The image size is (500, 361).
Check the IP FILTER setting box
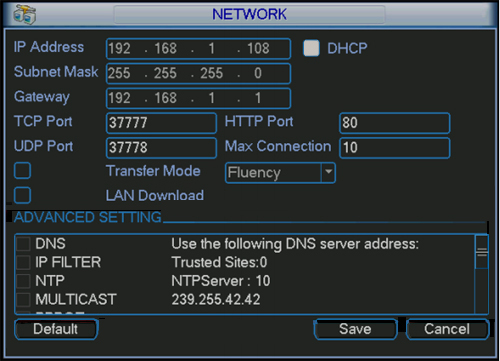pyautogui.click(x=23, y=262)
